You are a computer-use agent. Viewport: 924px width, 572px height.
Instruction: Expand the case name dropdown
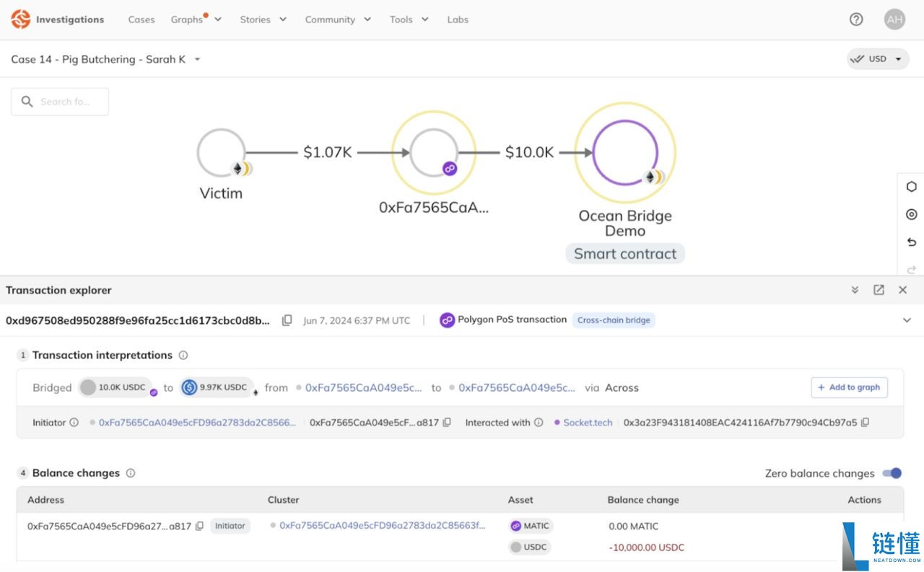(x=198, y=59)
